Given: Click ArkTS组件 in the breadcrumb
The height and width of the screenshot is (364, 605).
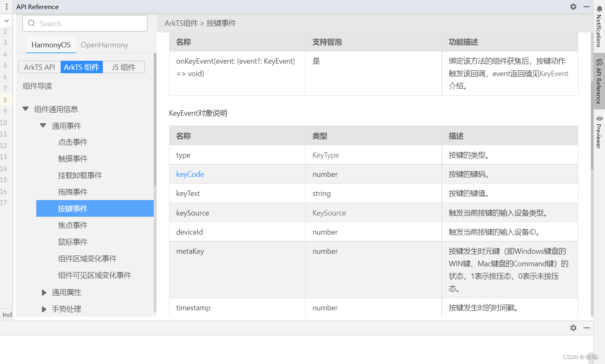Looking at the screenshot, I should pyautogui.click(x=181, y=23).
